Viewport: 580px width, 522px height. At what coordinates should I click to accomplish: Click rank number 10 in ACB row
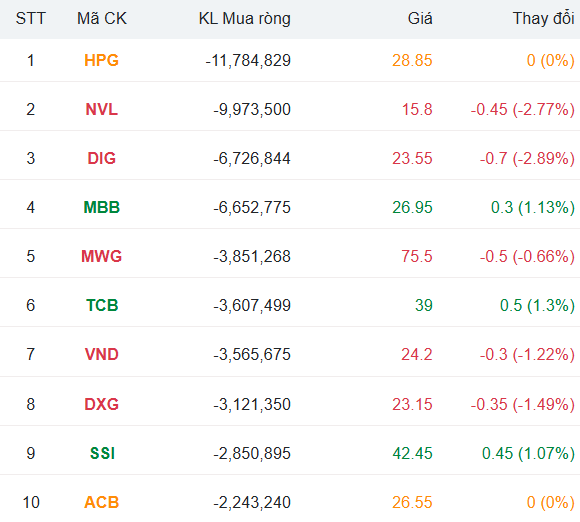click(x=31, y=502)
